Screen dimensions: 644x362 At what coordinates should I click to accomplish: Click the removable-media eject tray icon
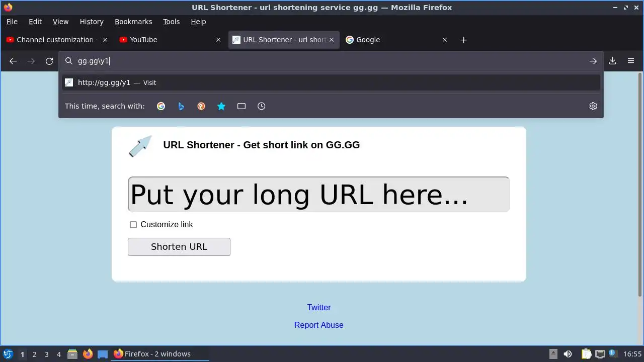point(553,354)
